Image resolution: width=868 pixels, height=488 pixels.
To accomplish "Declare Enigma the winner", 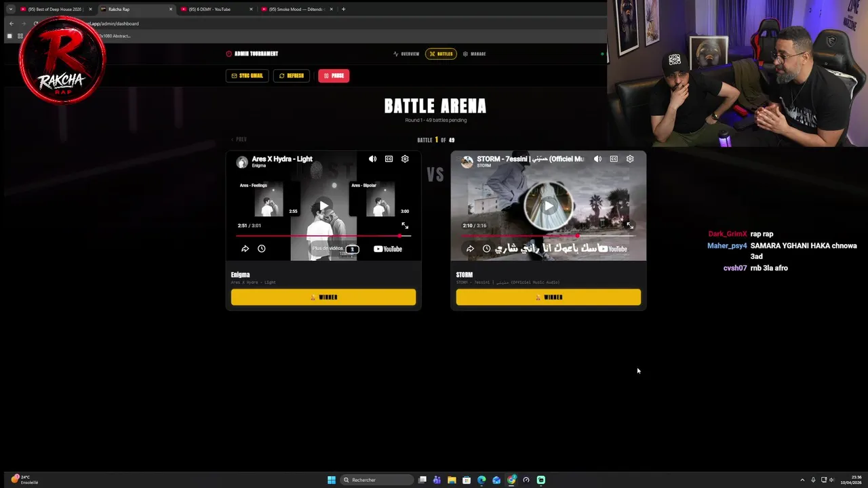I will [323, 297].
